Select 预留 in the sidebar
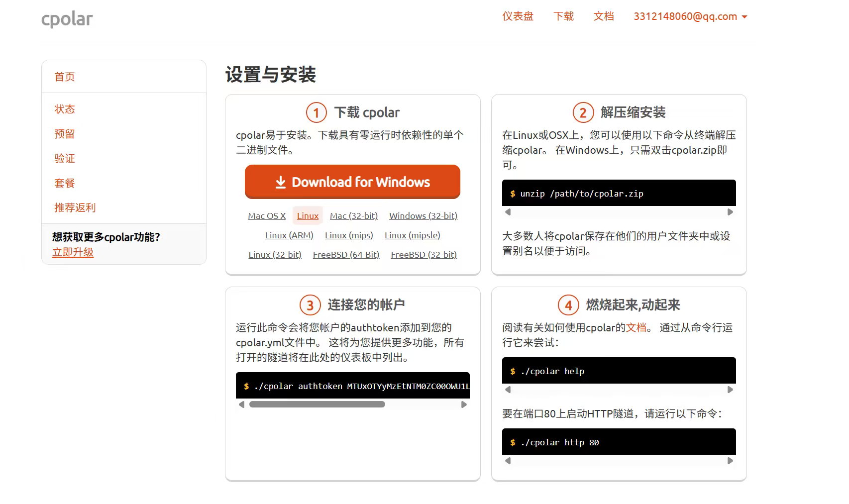The image size is (849, 504). coord(65,134)
